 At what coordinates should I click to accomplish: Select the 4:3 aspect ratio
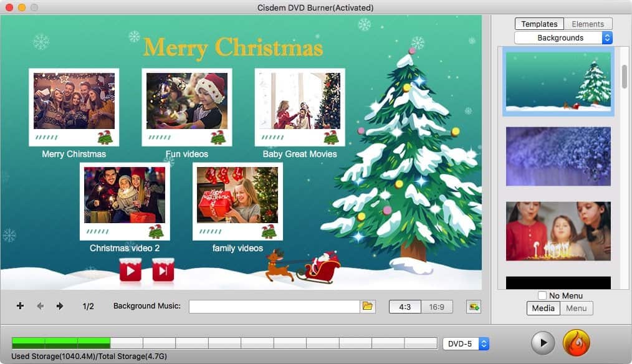[405, 306]
